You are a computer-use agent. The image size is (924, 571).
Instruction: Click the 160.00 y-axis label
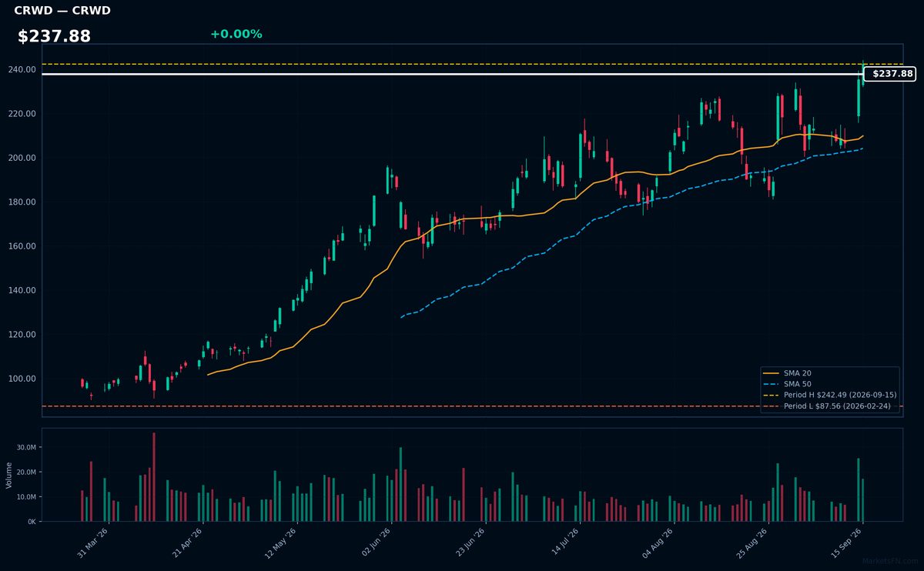point(23,246)
